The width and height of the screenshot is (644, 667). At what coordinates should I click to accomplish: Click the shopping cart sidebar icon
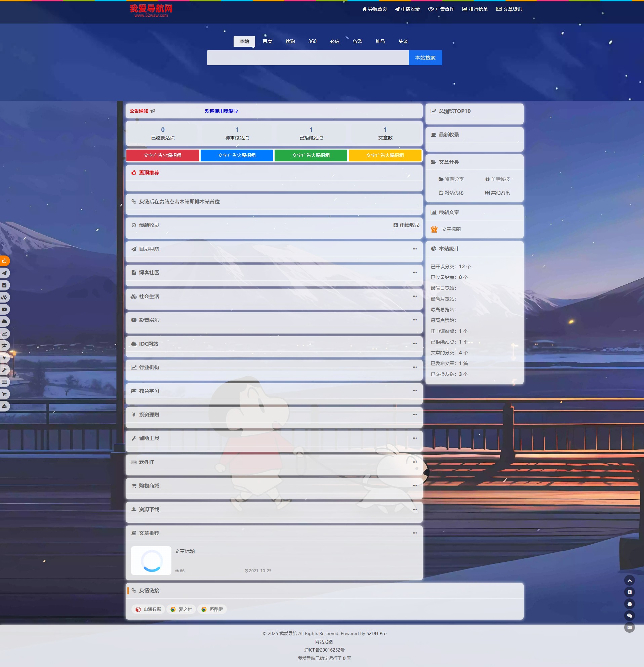[x=4, y=394]
